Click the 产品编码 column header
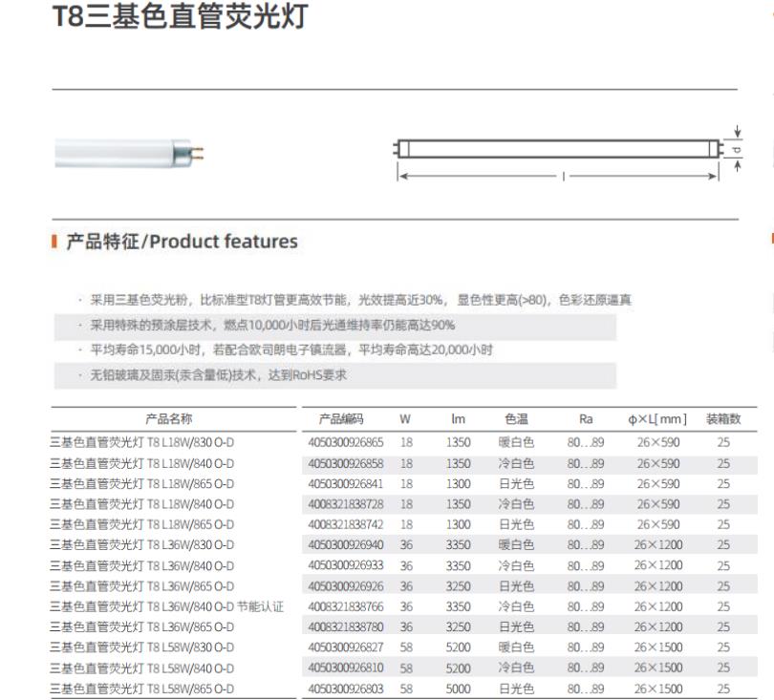This screenshot has width=774, height=700. pos(341,419)
